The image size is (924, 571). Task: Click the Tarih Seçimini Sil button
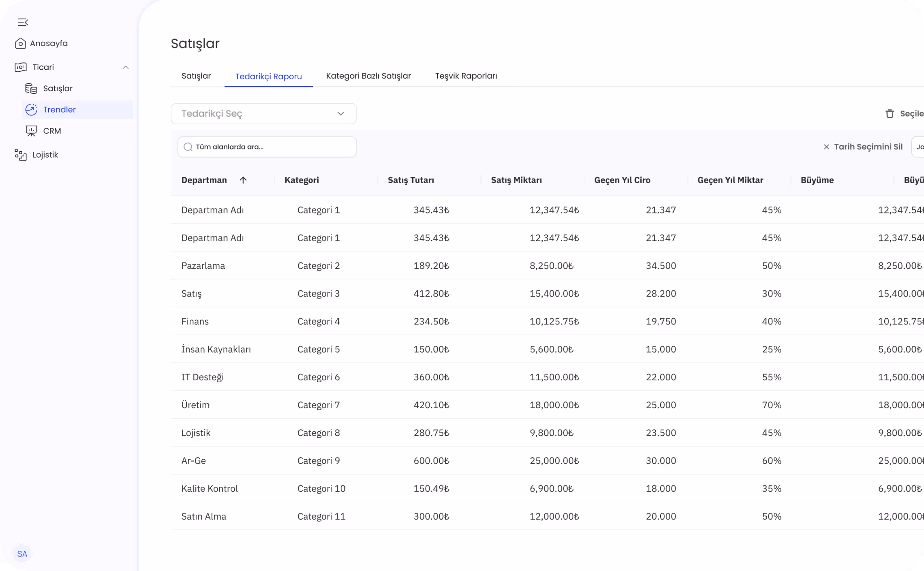click(868, 147)
